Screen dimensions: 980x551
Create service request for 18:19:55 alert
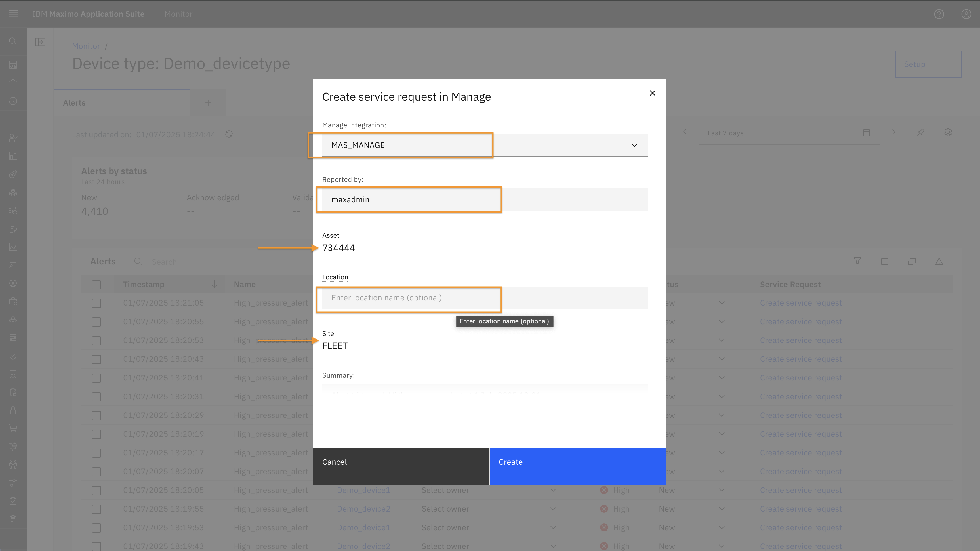801,509
